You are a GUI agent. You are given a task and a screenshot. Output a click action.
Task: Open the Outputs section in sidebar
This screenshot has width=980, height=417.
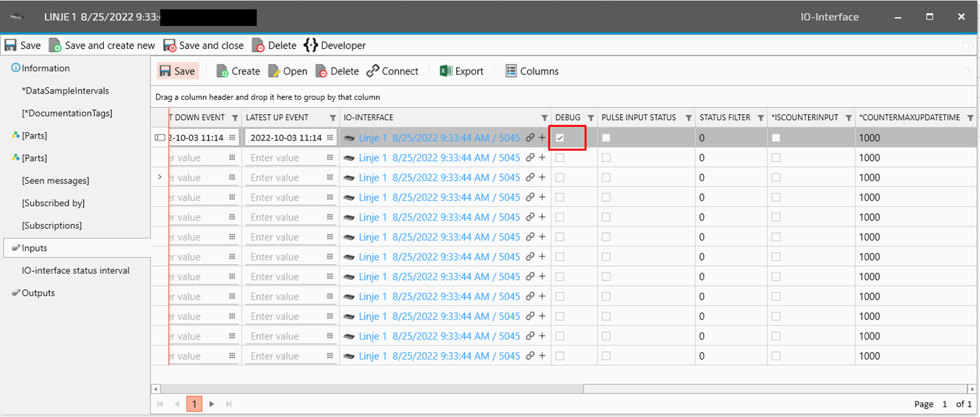(38, 293)
